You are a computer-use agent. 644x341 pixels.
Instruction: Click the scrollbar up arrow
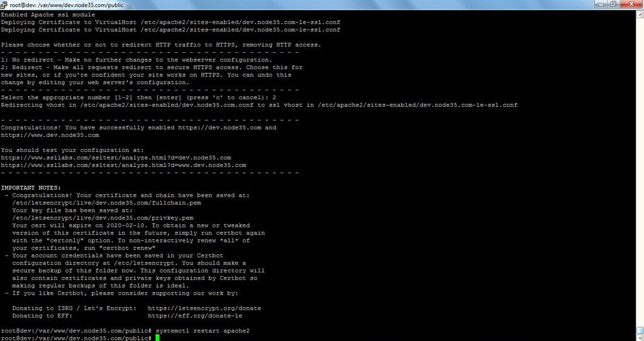640,15
